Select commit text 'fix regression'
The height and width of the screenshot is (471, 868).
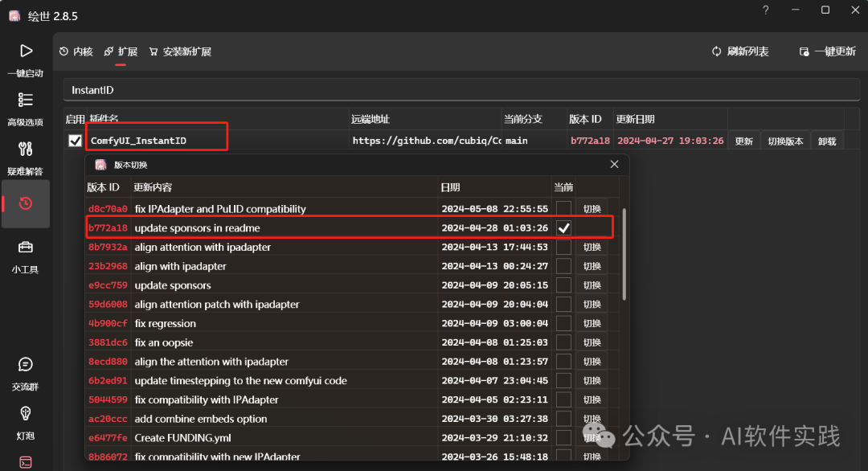click(166, 323)
